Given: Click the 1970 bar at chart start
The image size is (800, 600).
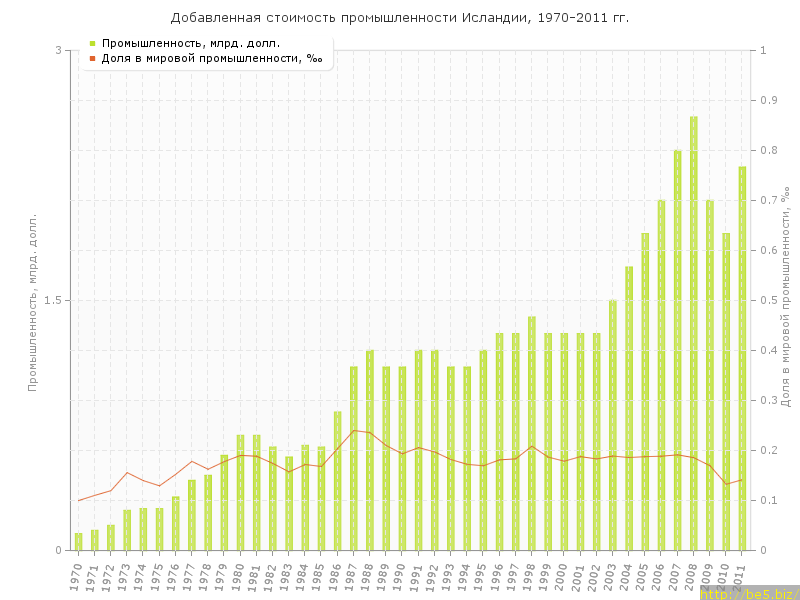Looking at the screenshot, I should pos(79,541).
